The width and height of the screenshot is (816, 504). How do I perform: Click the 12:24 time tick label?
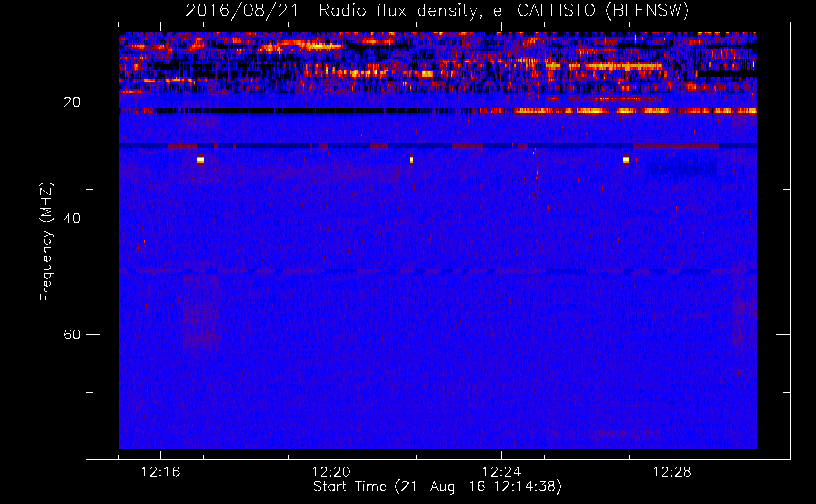coord(501,472)
